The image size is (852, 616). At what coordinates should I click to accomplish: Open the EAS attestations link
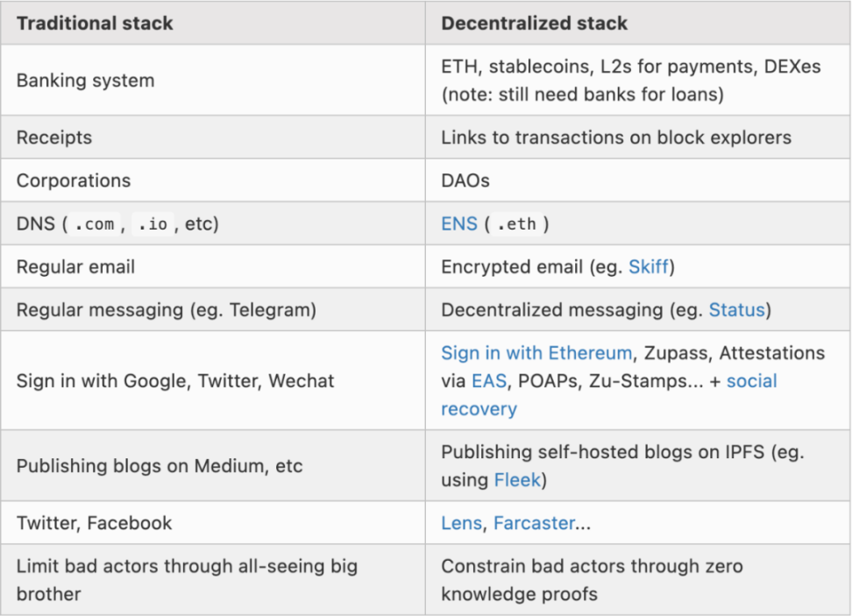(x=487, y=381)
